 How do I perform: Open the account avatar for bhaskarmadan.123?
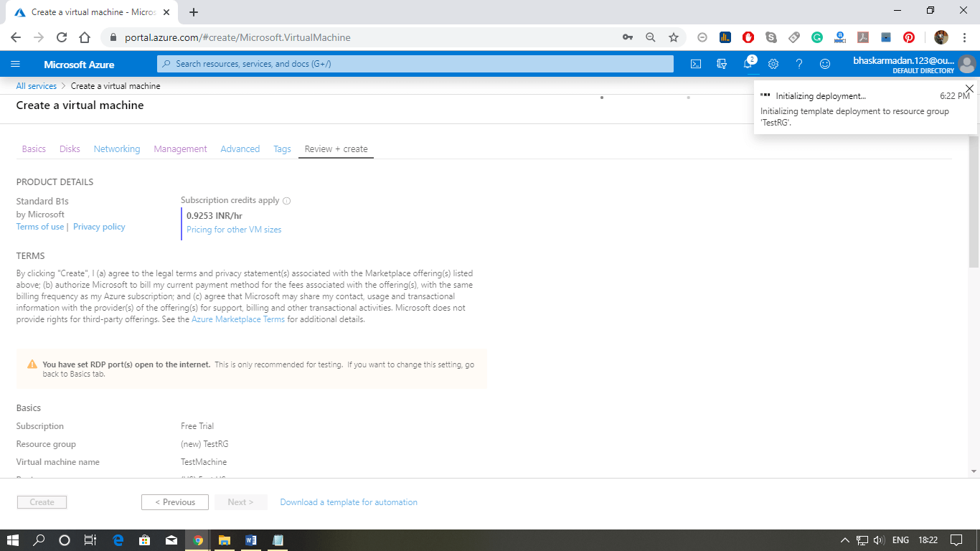(x=966, y=64)
